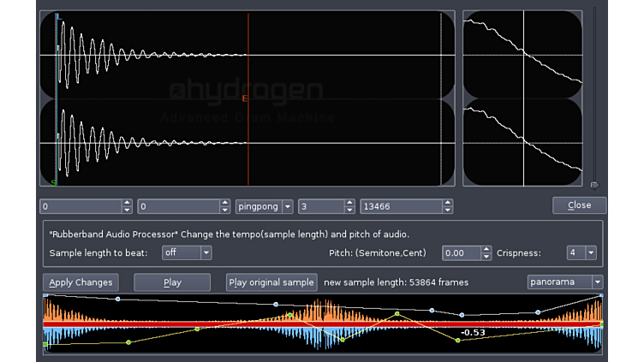Viewport: 644px width, 362px height.
Task: Increase the loop count of 3 with up arrow
Action: click(x=349, y=203)
